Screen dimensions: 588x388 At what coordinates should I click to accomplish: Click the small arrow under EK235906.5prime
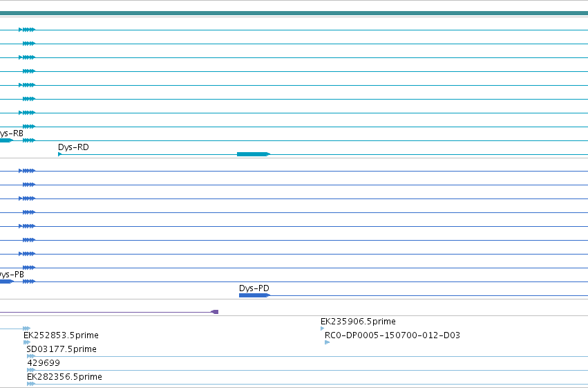[323, 329]
